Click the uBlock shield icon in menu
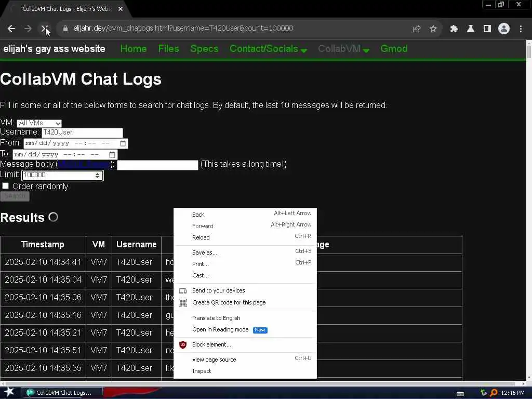The image size is (532, 399). click(x=183, y=345)
